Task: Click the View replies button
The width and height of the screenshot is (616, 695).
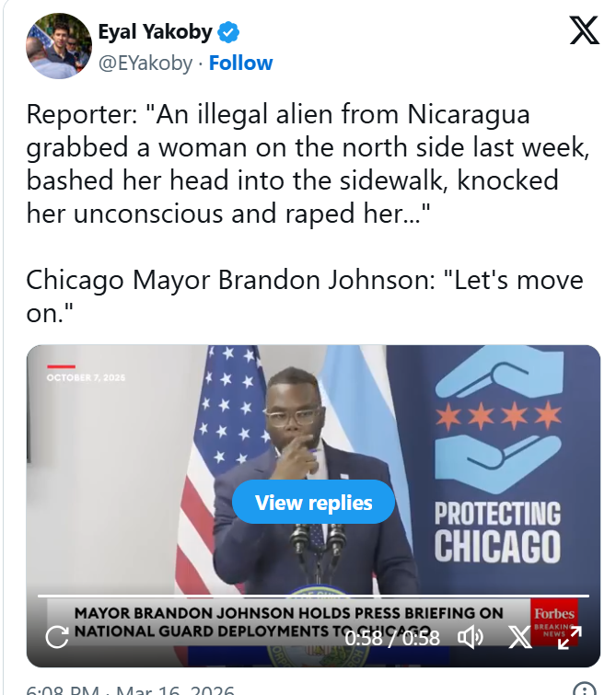Action: (x=313, y=503)
